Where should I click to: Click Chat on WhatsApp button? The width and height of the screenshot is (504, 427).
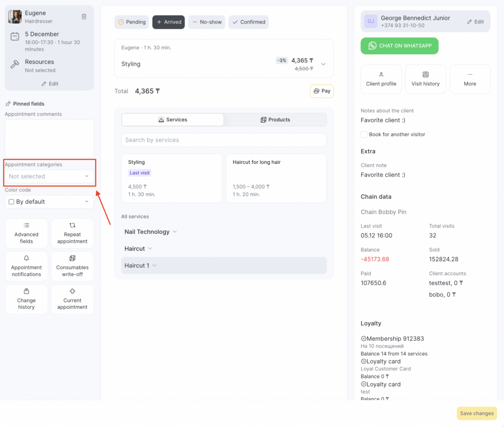point(399,46)
